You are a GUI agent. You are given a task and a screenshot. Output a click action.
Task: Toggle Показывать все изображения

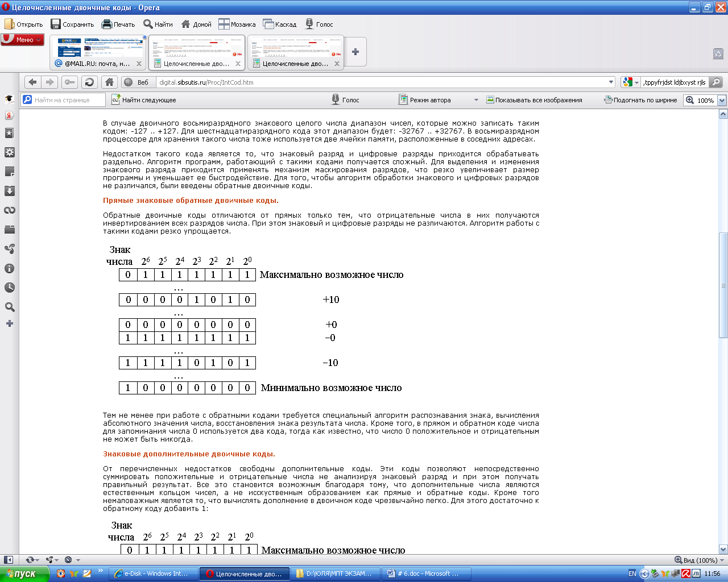click(x=534, y=99)
